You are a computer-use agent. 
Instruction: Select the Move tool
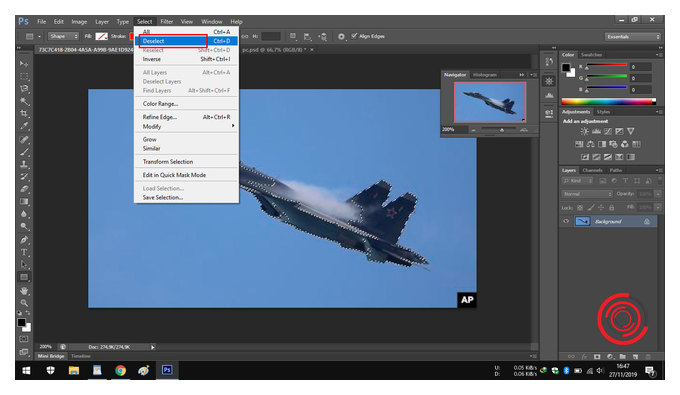coord(24,64)
